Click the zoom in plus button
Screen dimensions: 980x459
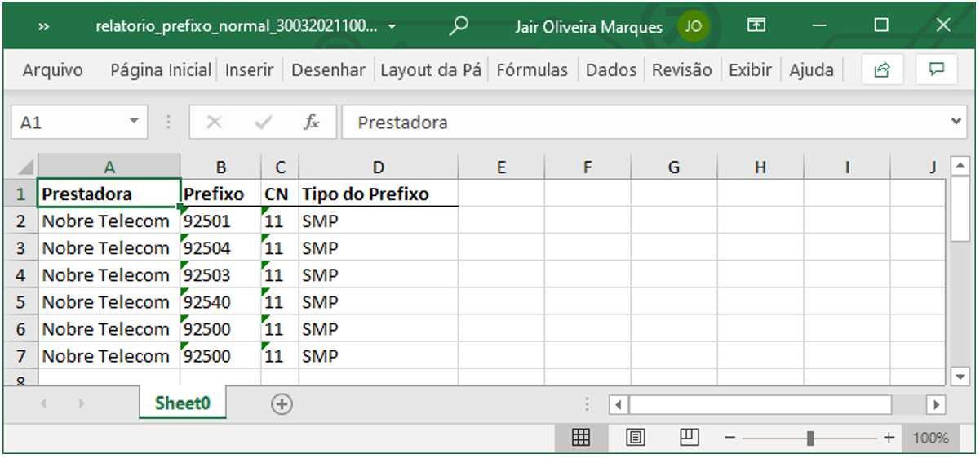(x=889, y=439)
